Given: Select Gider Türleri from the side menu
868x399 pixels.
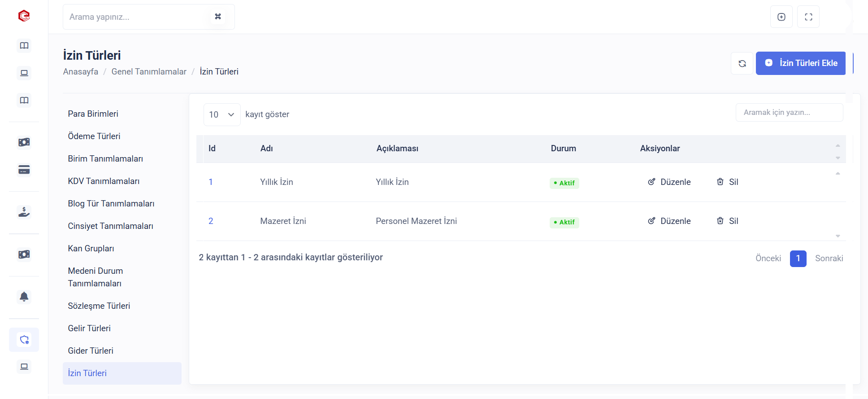Looking at the screenshot, I should [x=91, y=351].
